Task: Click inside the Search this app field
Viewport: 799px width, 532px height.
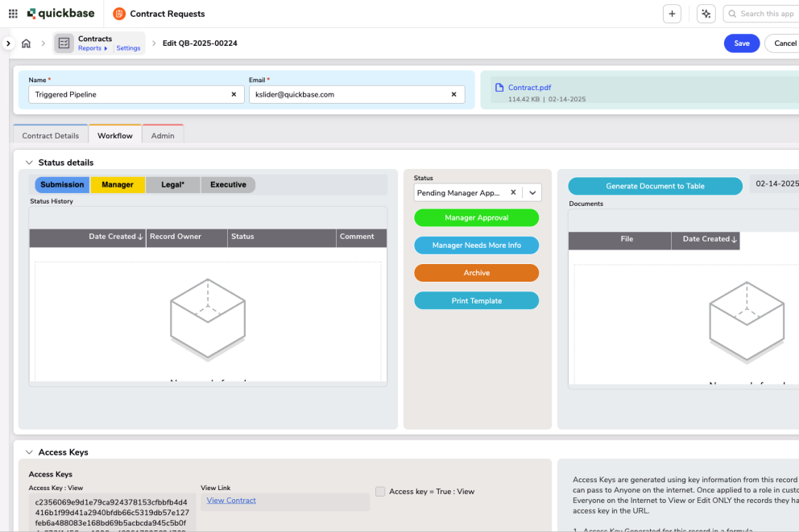Action: pyautogui.click(x=764, y=14)
